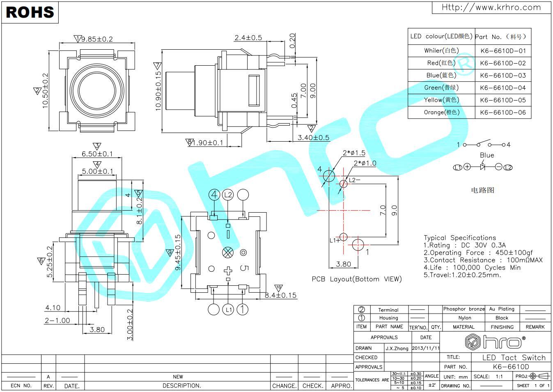Select part number K6-6610D-05

(503, 100)
